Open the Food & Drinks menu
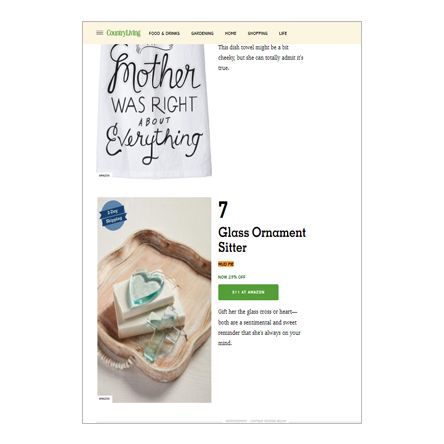The width and height of the screenshot is (444, 444). (x=164, y=33)
